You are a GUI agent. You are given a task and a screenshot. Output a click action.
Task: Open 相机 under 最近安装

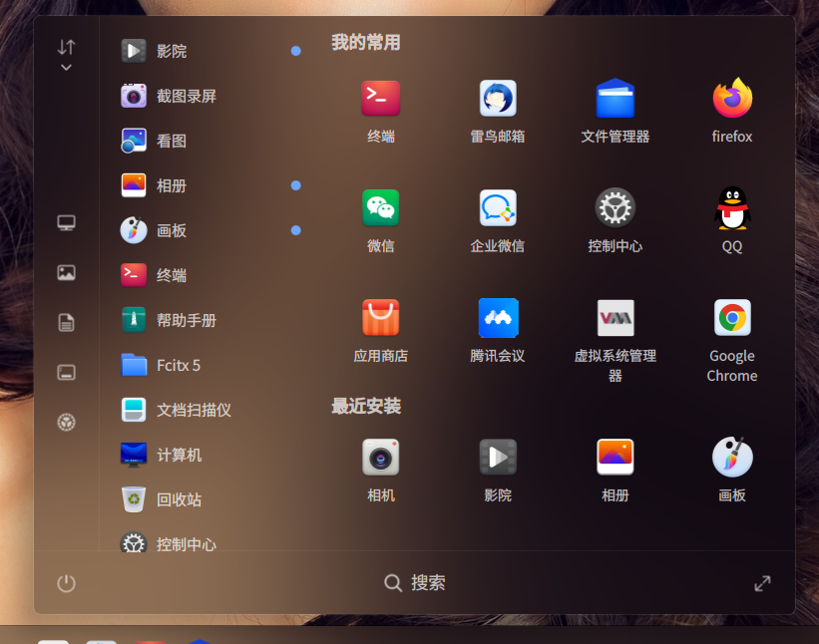click(380, 458)
